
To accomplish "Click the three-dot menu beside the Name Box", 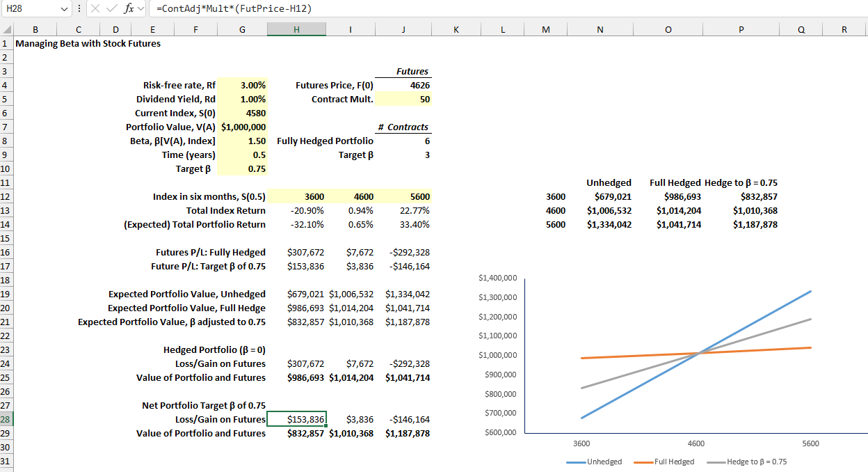I will [79, 9].
